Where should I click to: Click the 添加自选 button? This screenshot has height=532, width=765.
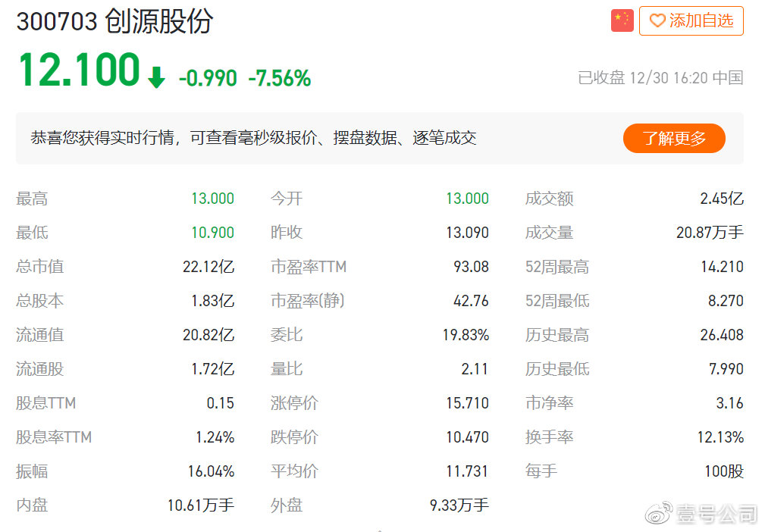pyautogui.click(x=691, y=20)
